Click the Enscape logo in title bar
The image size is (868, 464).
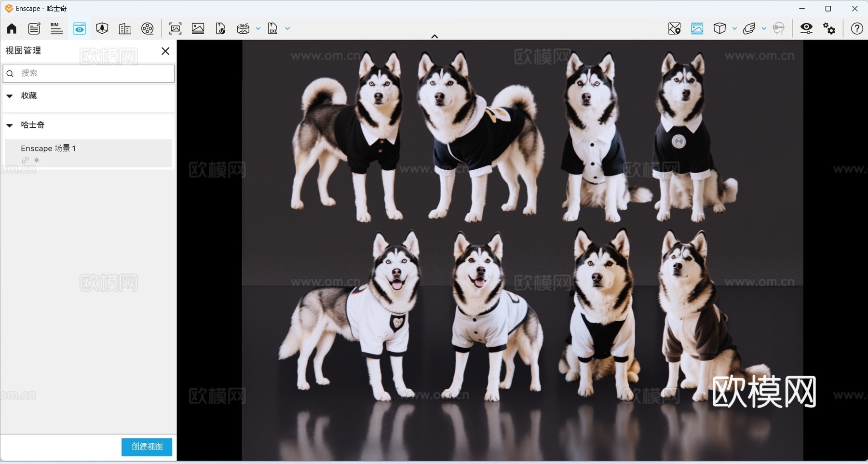pos(9,9)
